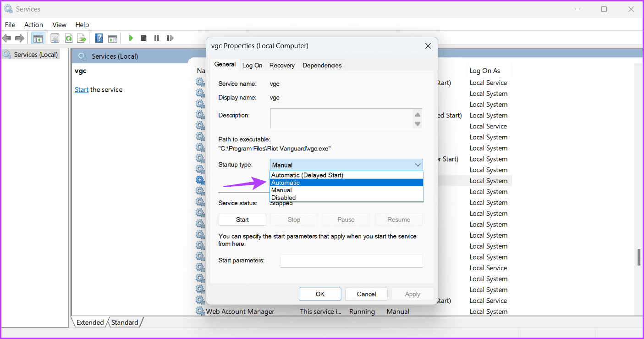This screenshot has height=339, width=644.
Task: Collapse the Startup type combo box
Action: (x=347, y=165)
